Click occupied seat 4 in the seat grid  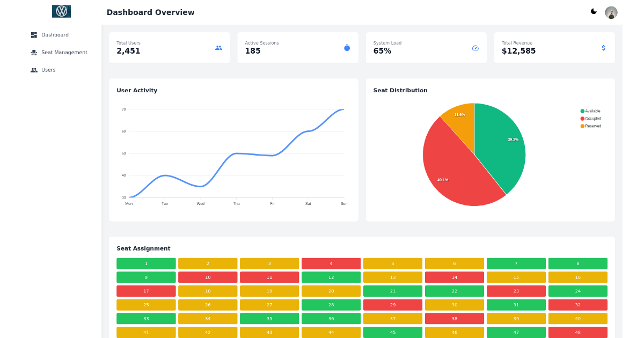pos(331,263)
